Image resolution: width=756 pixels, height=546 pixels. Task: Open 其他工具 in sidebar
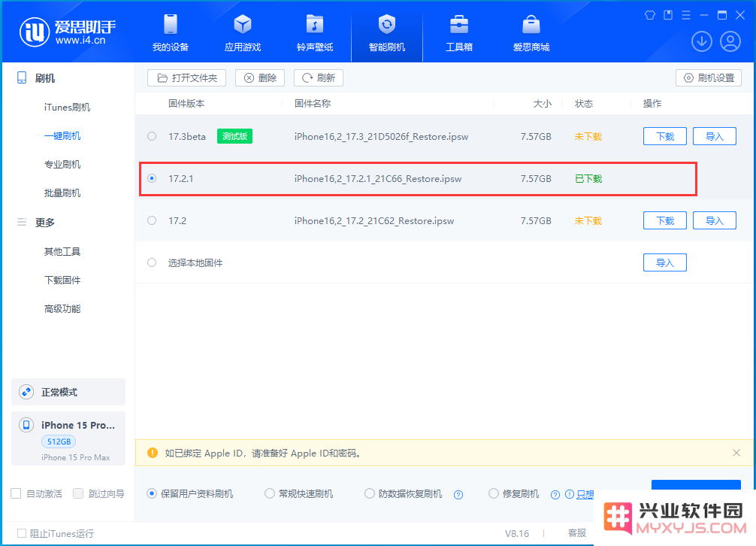click(x=62, y=251)
